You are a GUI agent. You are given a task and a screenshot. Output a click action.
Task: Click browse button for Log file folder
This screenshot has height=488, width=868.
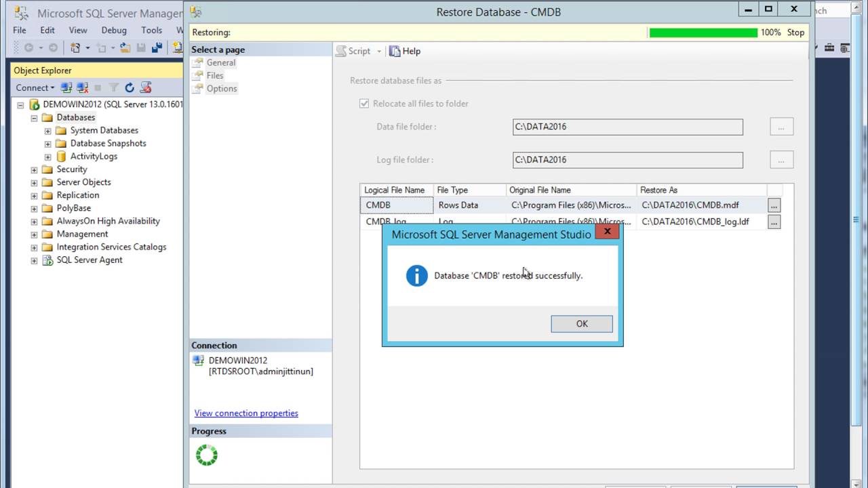tap(781, 160)
